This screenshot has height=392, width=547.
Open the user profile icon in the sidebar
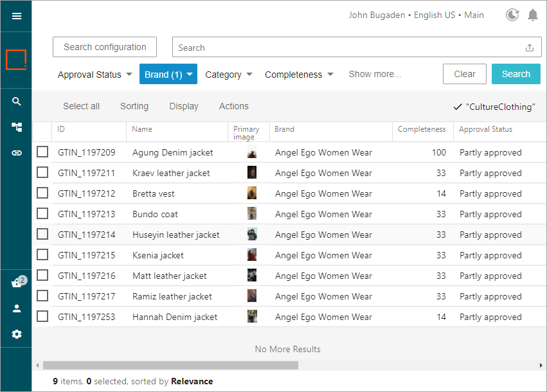point(17,308)
